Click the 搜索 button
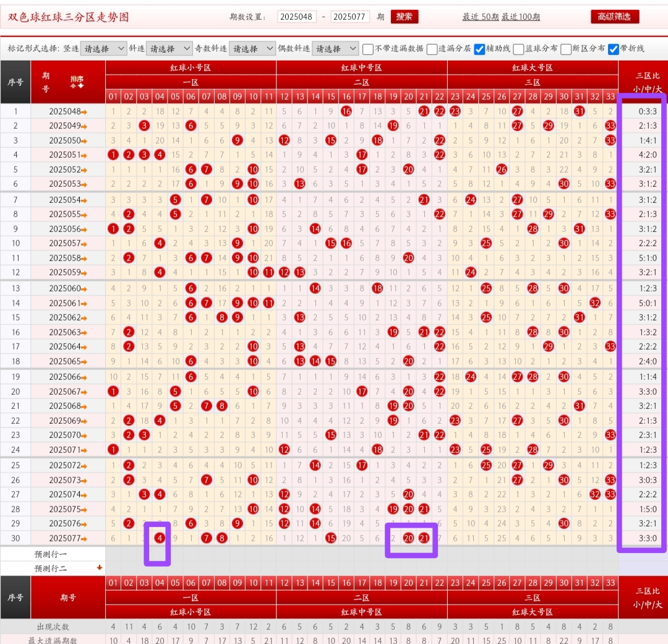Image resolution: width=668 pixels, height=644 pixels. (405, 17)
